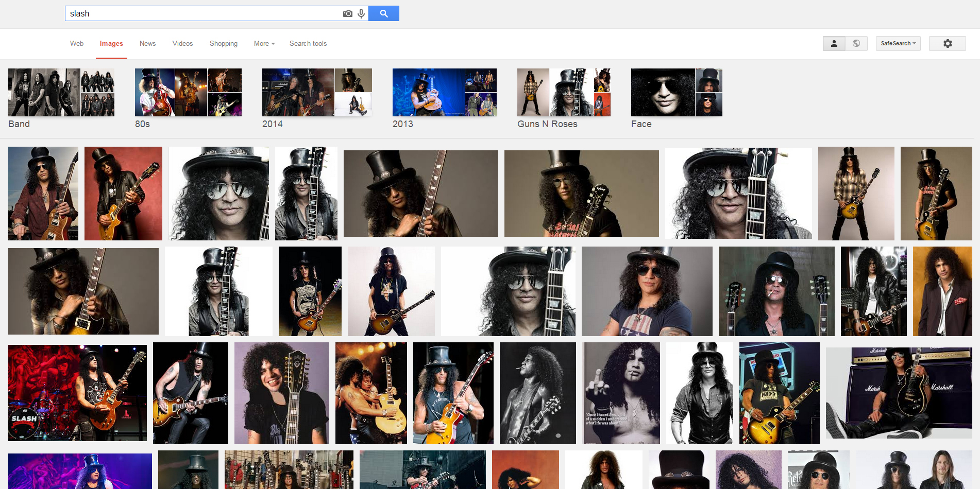980x489 pixels.
Task: Open the Shopping tab
Action: (224, 44)
